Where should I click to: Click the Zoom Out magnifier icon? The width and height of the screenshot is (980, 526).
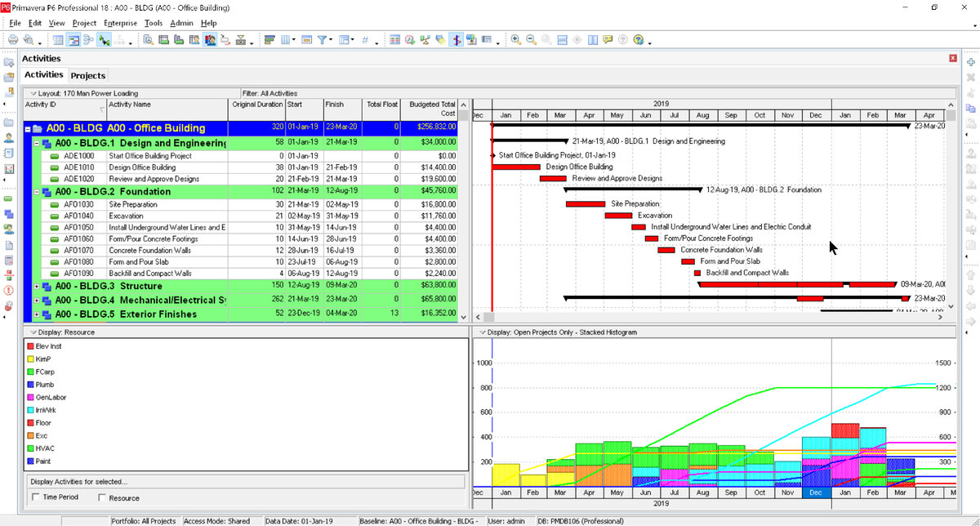pos(531,39)
